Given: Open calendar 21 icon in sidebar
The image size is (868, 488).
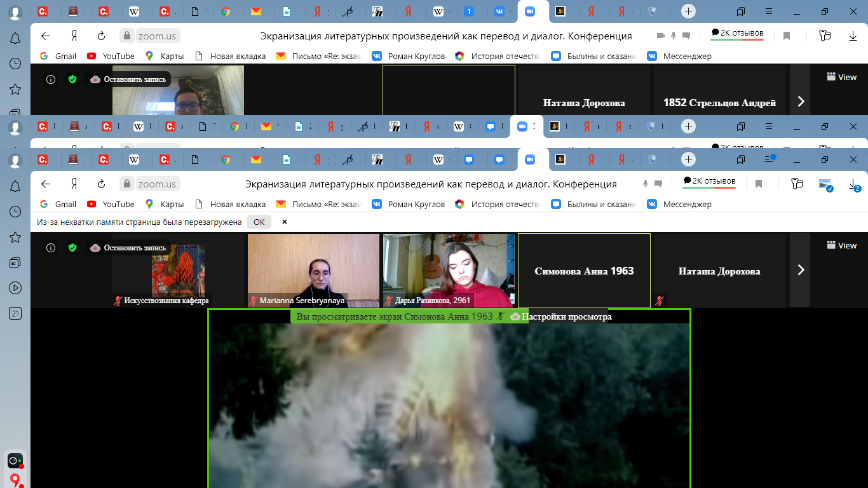Looking at the screenshot, I should (x=15, y=313).
